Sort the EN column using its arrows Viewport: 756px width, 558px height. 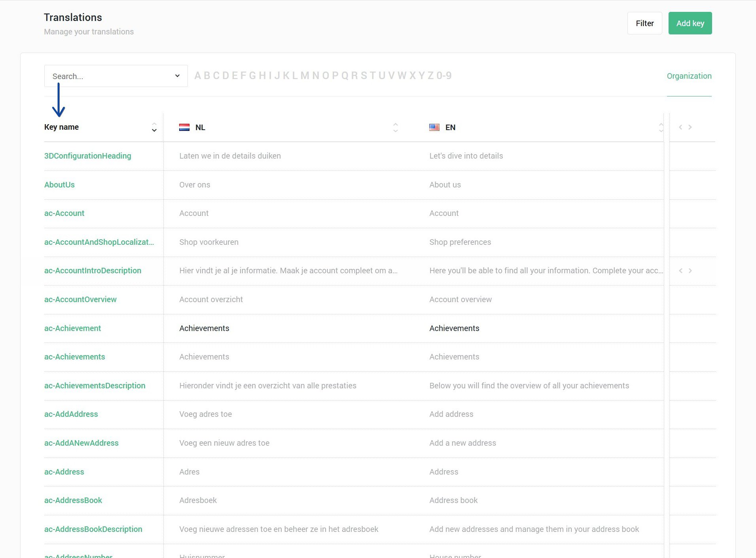(x=661, y=127)
